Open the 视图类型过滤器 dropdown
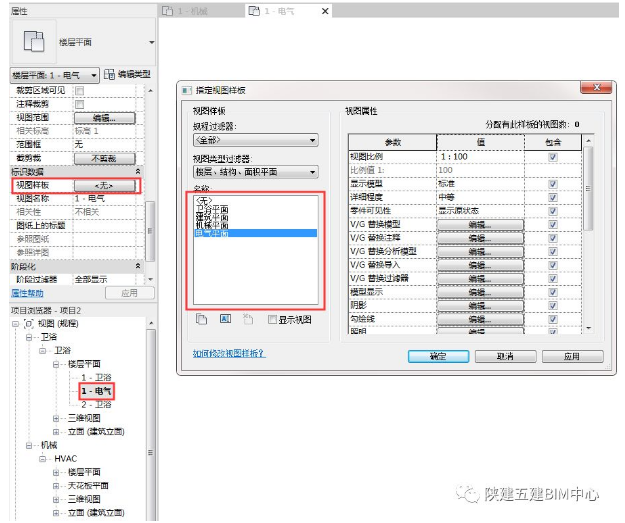This screenshot has width=625, height=523. click(256, 172)
